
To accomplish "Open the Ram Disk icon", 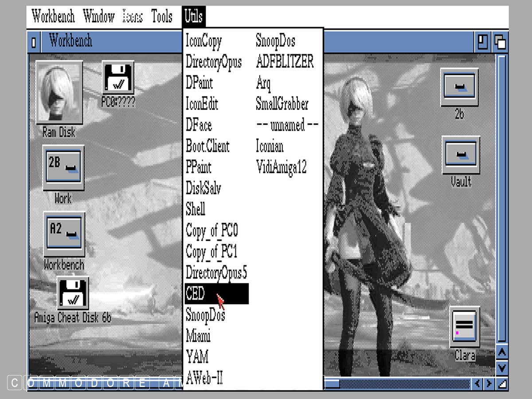I will [x=59, y=92].
